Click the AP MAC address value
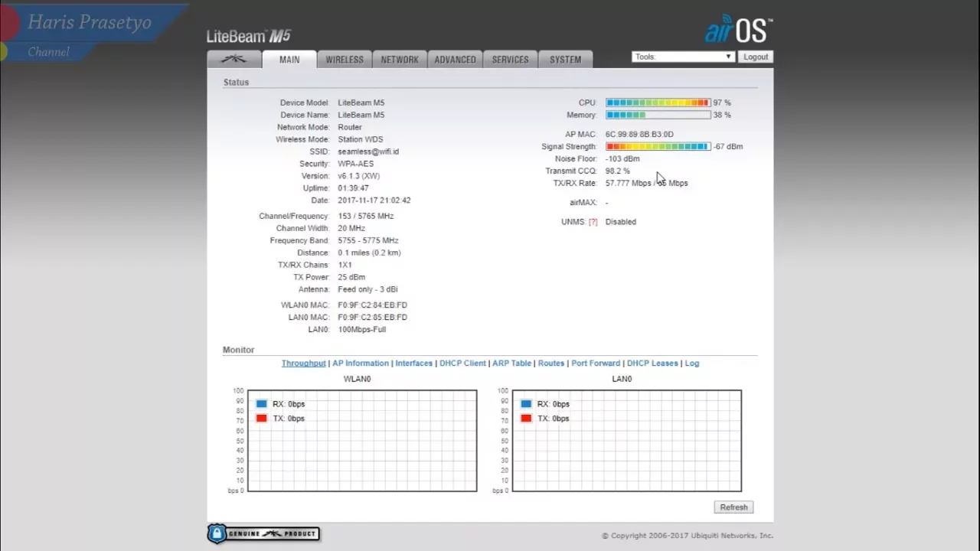Image resolution: width=980 pixels, height=551 pixels. pos(639,135)
